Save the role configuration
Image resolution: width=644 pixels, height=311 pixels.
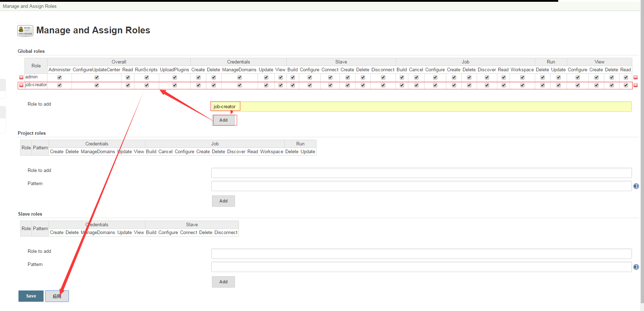31,296
